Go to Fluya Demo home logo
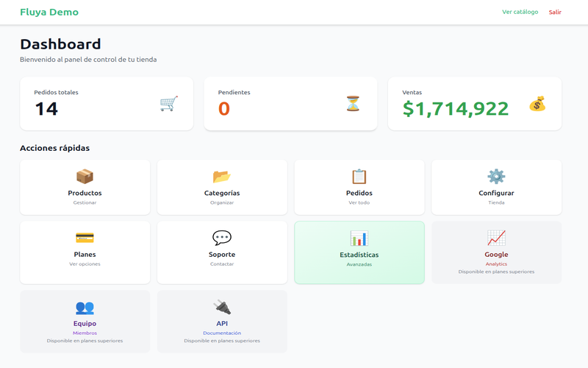The image size is (588, 368). pos(49,12)
